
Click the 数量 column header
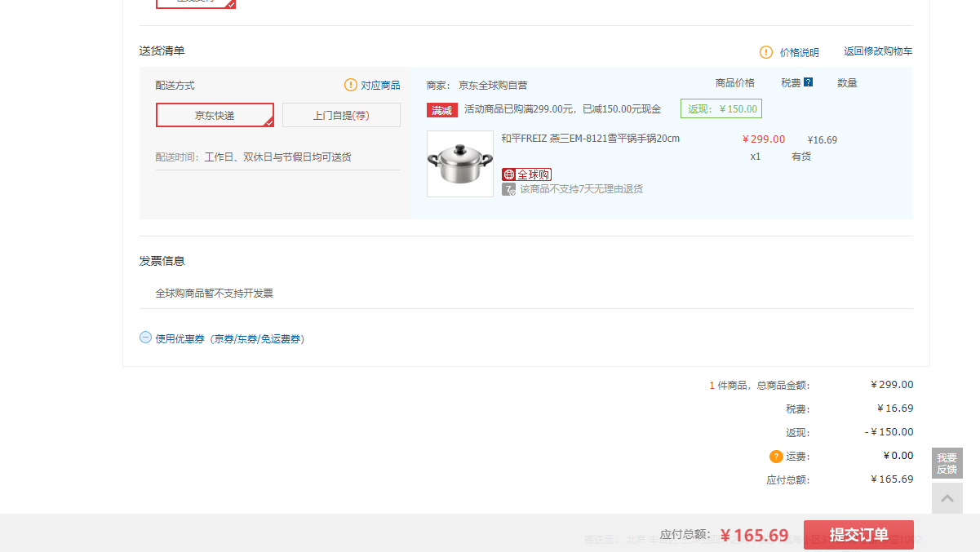pos(847,82)
